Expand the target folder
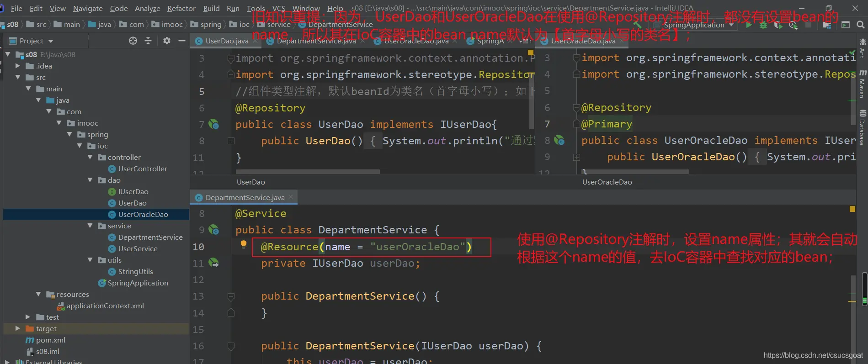The image size is (868, 364). [17, 328]
